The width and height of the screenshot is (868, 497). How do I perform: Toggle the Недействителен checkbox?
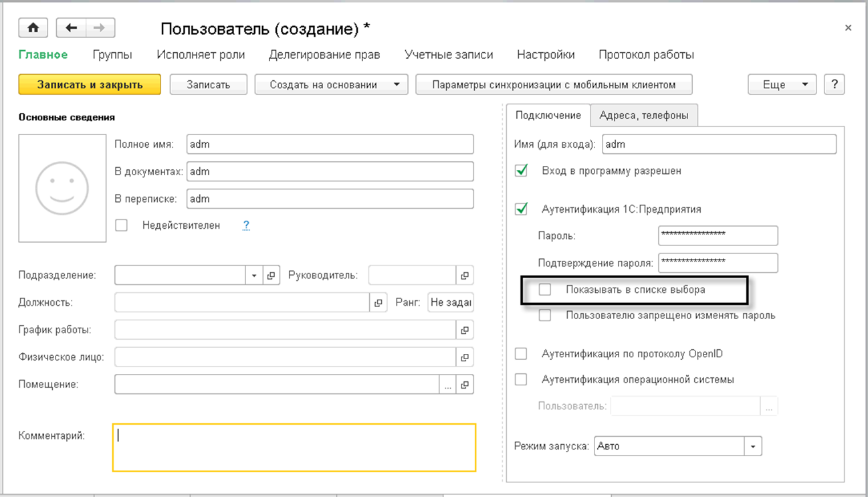pyautogui.click(x=121, y=225)
